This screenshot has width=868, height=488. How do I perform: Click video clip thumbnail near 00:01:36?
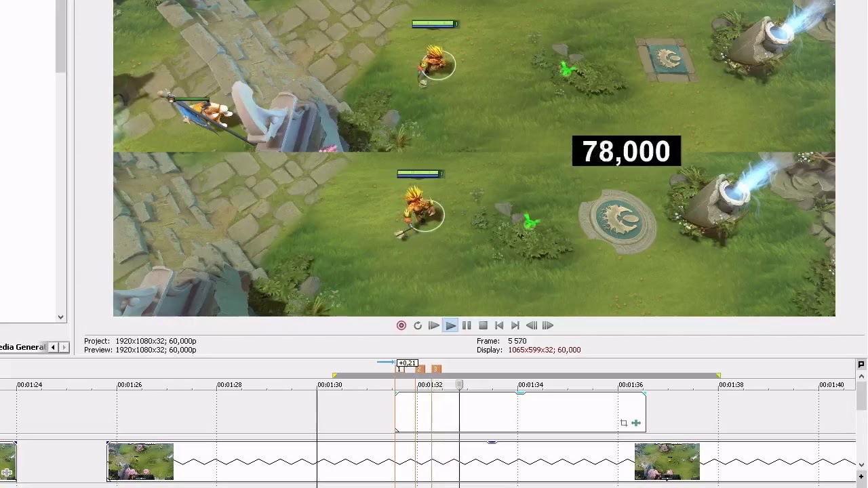[667, 462]
